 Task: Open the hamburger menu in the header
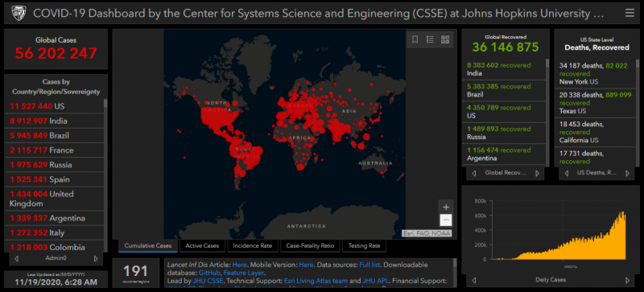630,13
